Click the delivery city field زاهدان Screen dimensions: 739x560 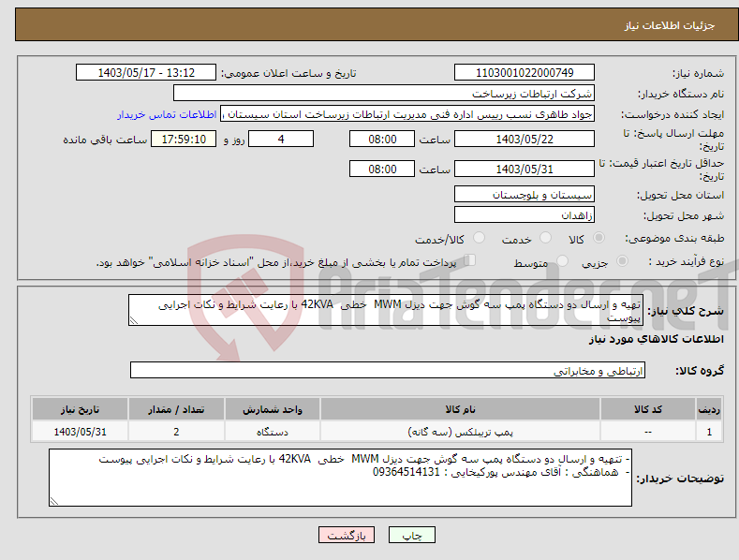(x=525, y=215)
